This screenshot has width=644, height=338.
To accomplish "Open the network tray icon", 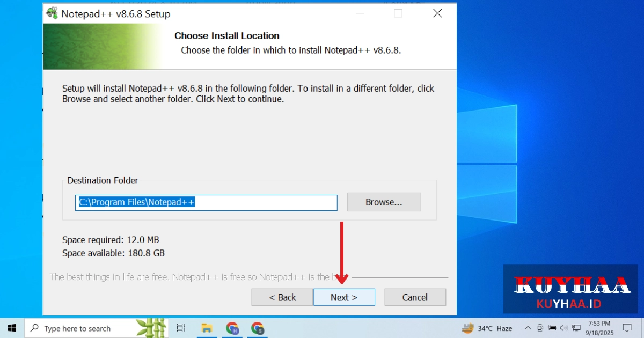I will 576,328.
